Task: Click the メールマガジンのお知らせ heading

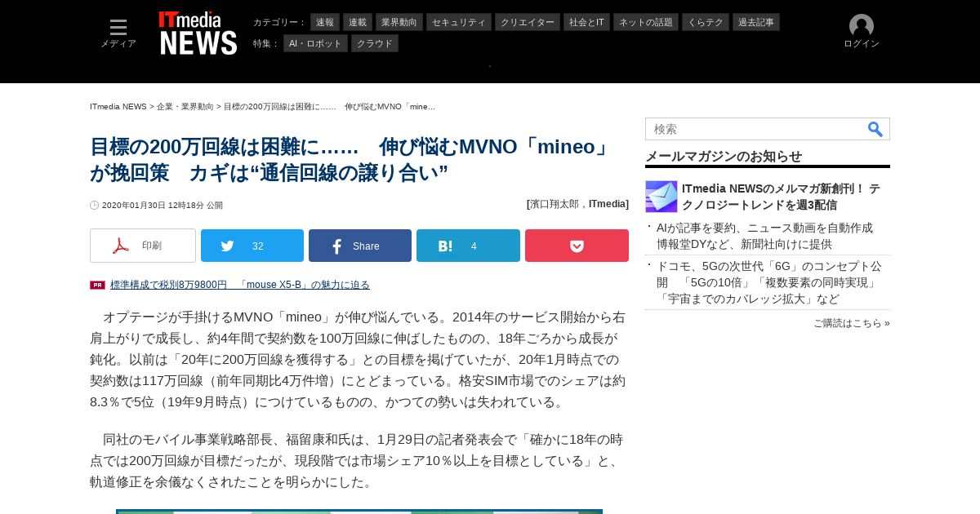Action: pyautogui.click(x=724, y=157)
